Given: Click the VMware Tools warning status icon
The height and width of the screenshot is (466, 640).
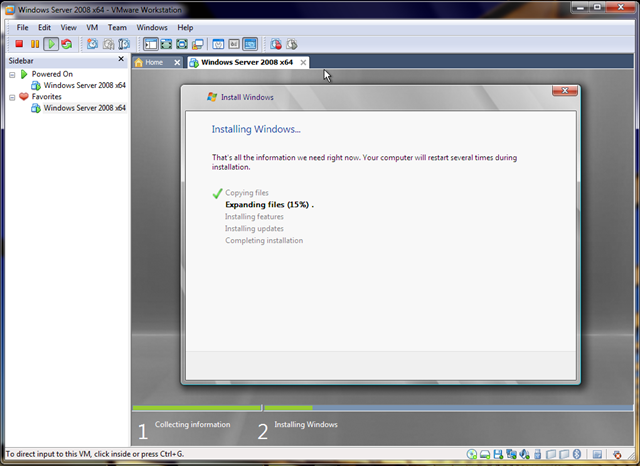Looking at the screenshot, I should pos(617,454).
